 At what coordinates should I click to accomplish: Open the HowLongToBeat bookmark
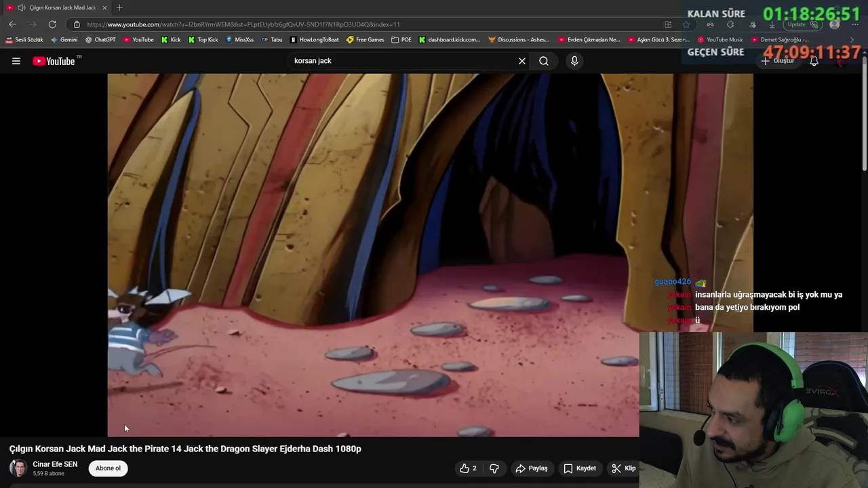(315, 40)
